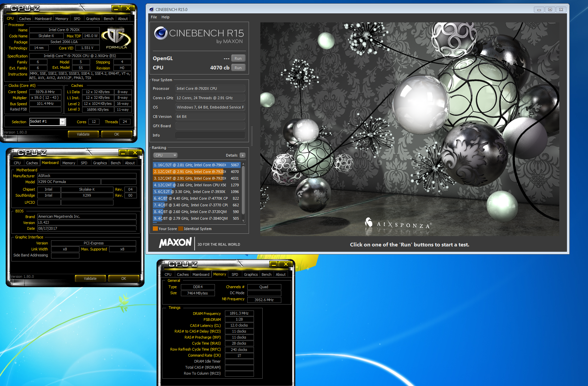Select ranking row 7 i7-3770 662
The width and height of the screenshot is (588, 386).
pos(197,205)
